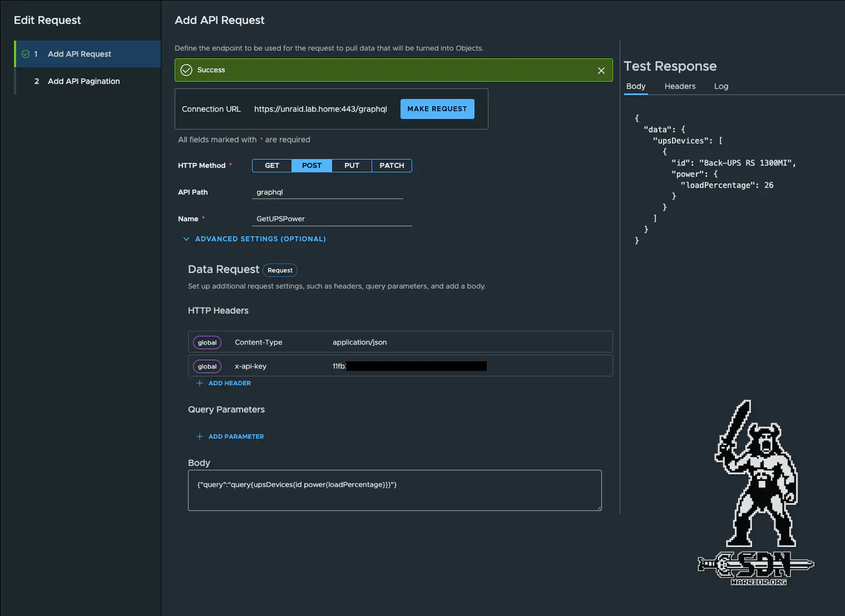Open the Log tab in Test Response
This screenshot has width=845, height=616.
coord(721,86)
